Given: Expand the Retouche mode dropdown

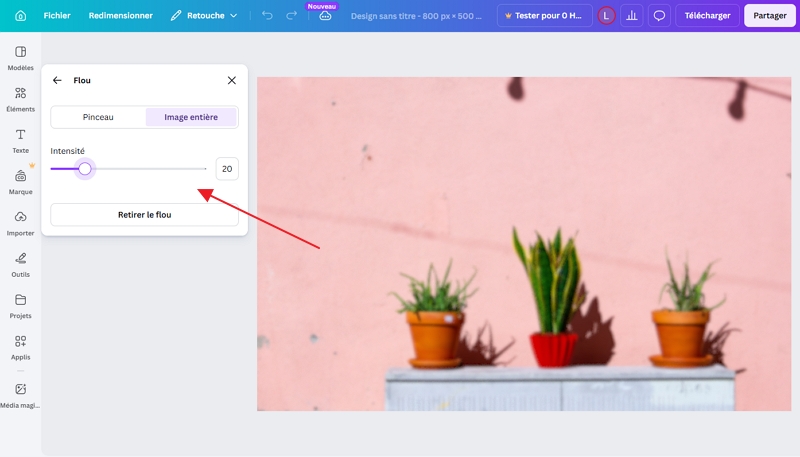Looking at the screenshot, I should click(204, 16).
